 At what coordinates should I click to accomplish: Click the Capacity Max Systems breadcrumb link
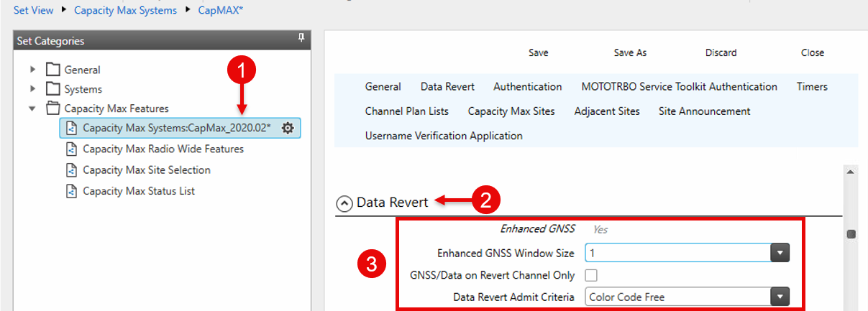125,10
